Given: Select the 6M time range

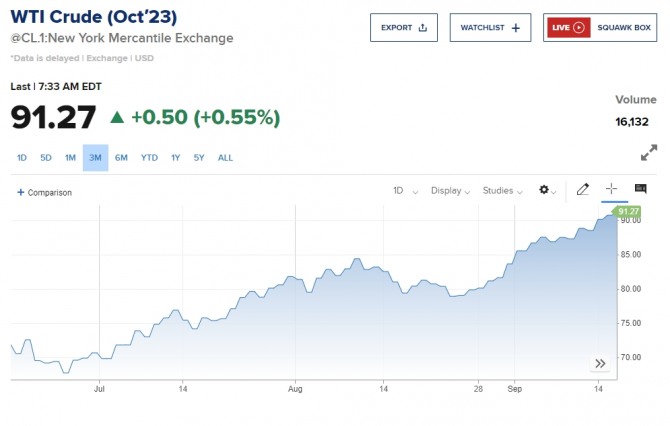Looking at the screenshot, I should [x=121, y=158].
